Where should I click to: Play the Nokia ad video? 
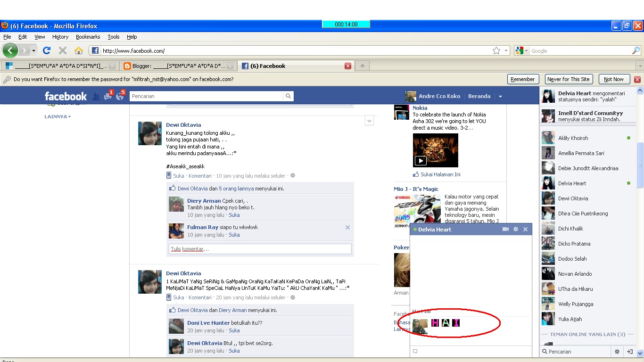(x=420, y=161)
